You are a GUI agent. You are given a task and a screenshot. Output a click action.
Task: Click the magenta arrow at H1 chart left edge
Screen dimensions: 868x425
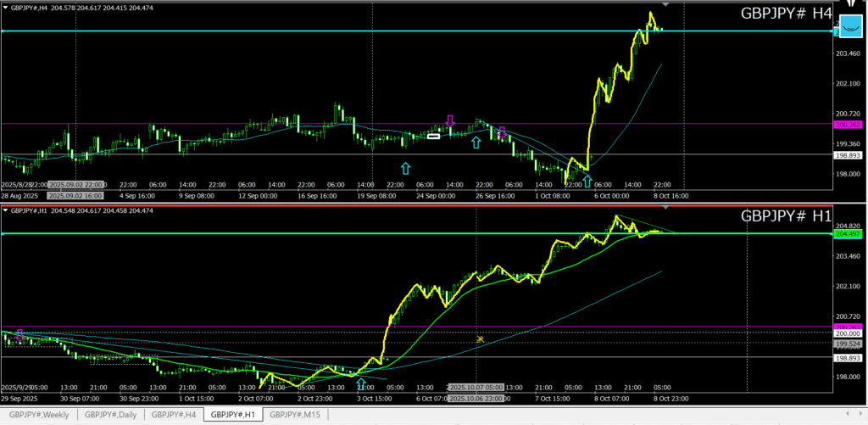[x=19, y=334]
